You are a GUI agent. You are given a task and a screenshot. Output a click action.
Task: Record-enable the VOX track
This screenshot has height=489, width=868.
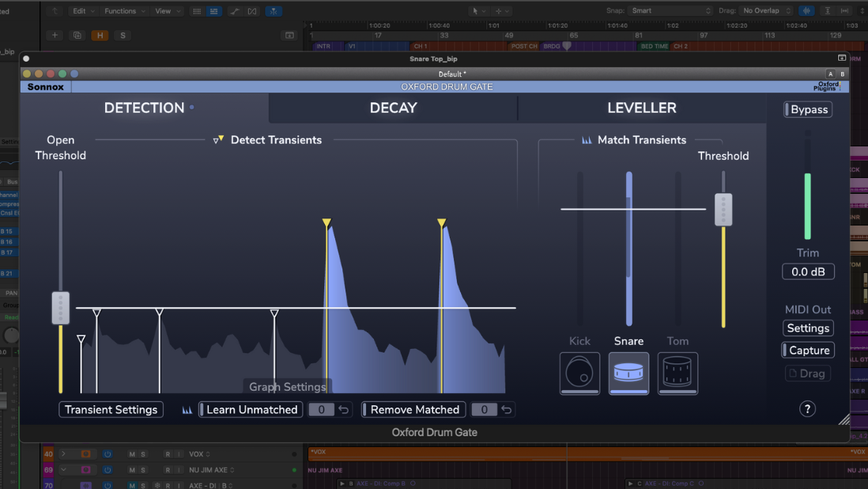point(168,454)
